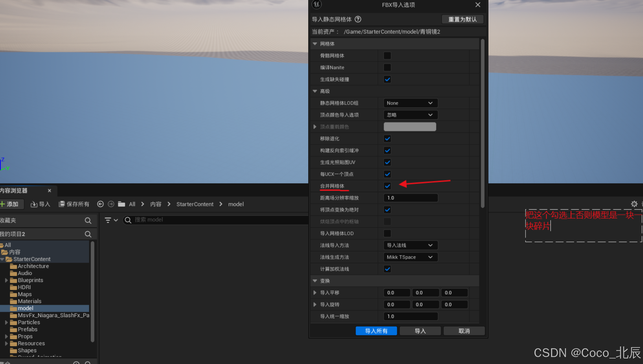Toggle the 移除退化 checkbox
This screenshot has width=643, height=364.
click(387, 139)
